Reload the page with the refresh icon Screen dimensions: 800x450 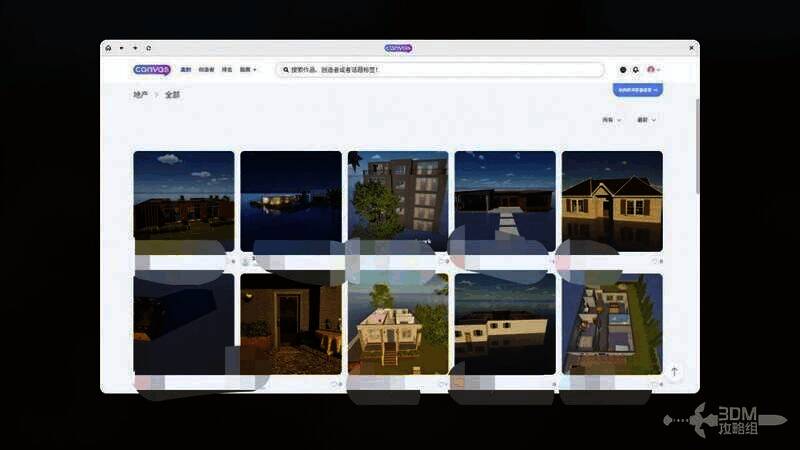[148, 48]
